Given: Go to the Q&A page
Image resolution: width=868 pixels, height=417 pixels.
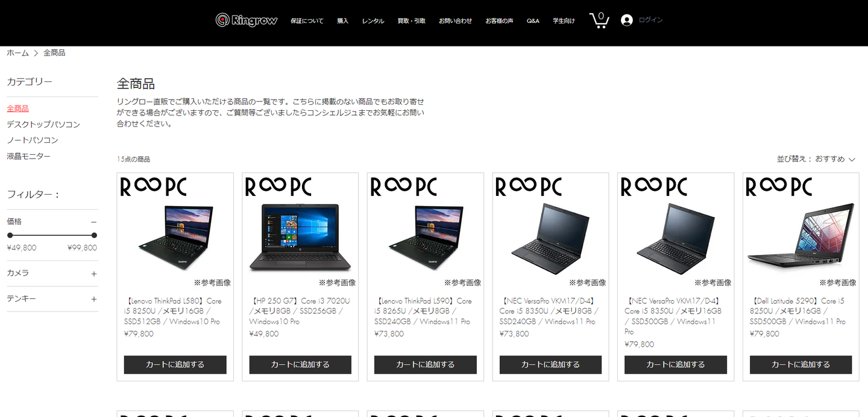Looking at the screenshot, I should (x=533, y=21).
